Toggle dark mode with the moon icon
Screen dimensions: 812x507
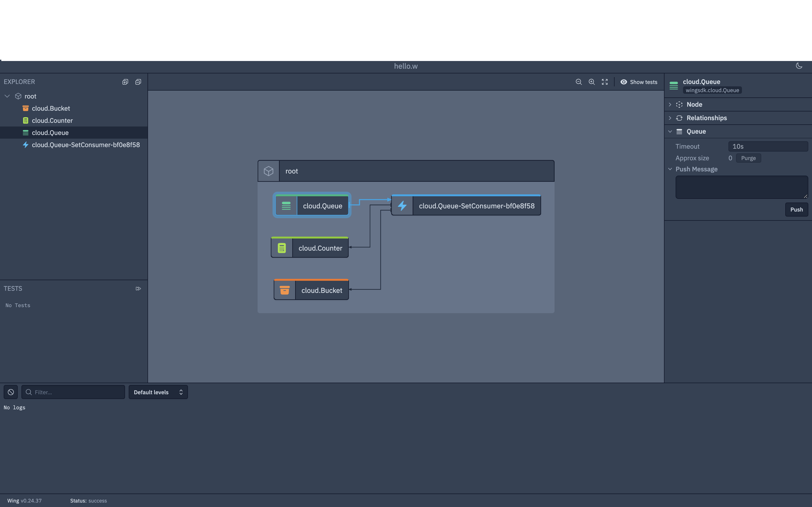799,66
